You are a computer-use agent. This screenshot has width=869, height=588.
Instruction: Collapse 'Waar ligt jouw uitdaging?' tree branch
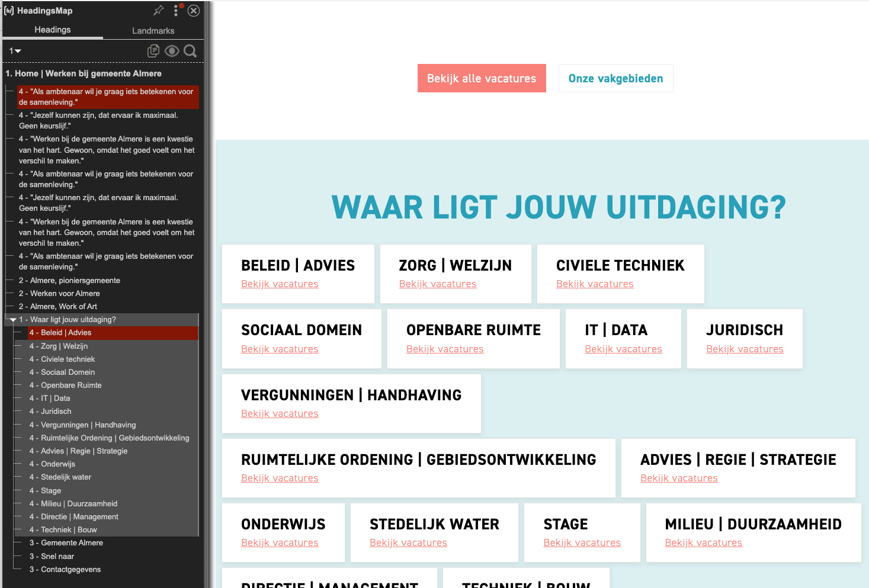click(x=13, y=319)
